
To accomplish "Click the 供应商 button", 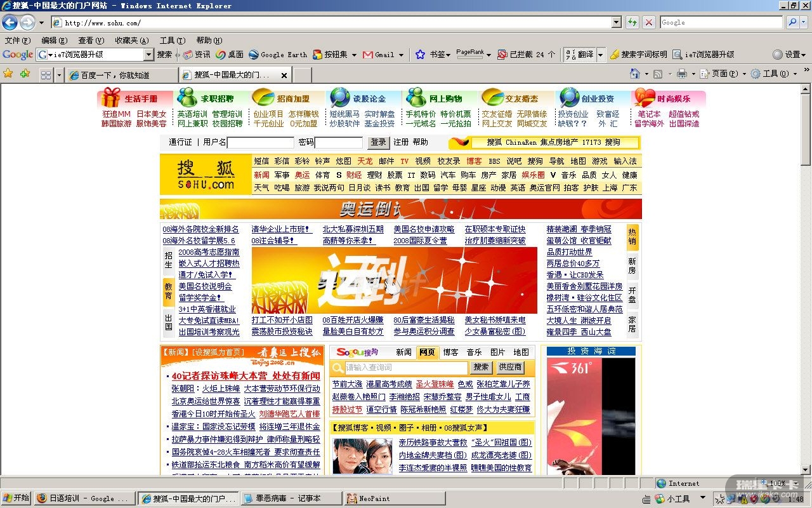I will [x=510, y=367].
